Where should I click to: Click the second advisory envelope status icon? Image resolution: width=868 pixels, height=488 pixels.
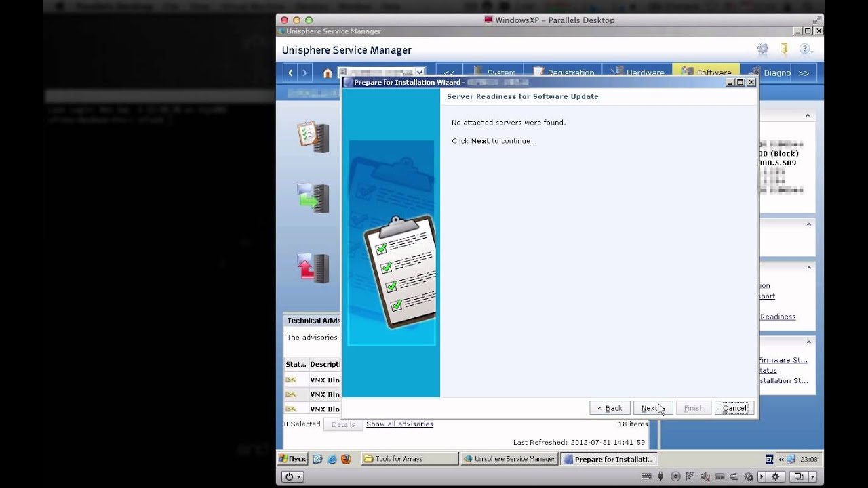pos(291,394)
